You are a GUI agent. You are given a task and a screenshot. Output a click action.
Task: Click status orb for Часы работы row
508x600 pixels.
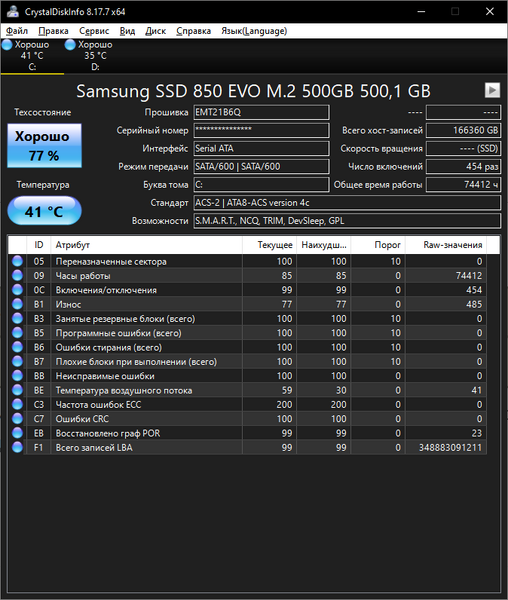pyautogui.click(x=17, y=276)
